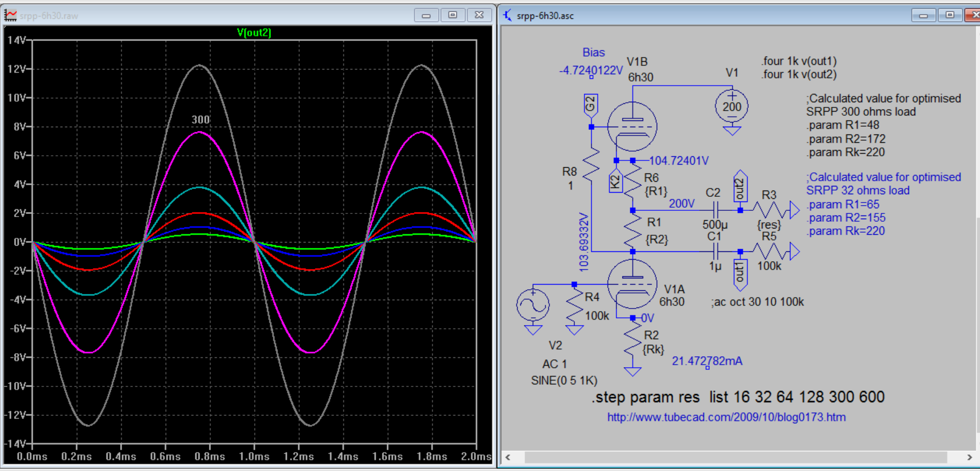980x471 pixels.
Task: Click the blue .param R1=65 comment
Action: click(x=843, y=205)
